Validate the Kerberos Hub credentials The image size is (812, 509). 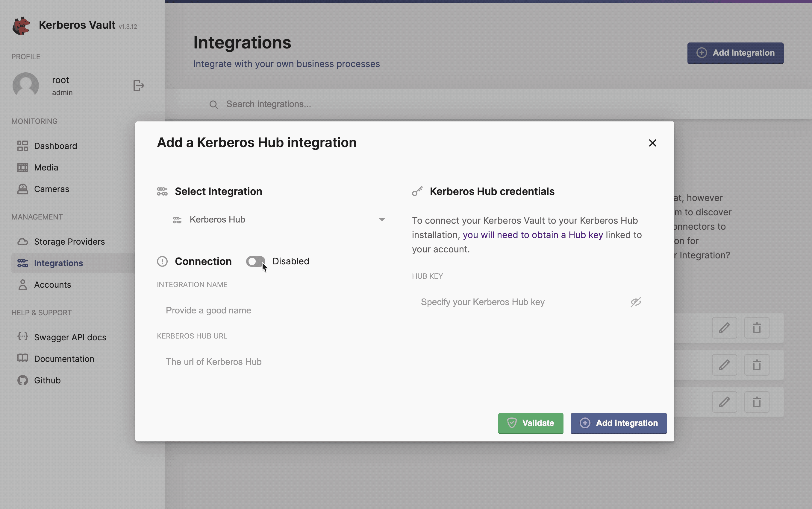tap(530, 423)
